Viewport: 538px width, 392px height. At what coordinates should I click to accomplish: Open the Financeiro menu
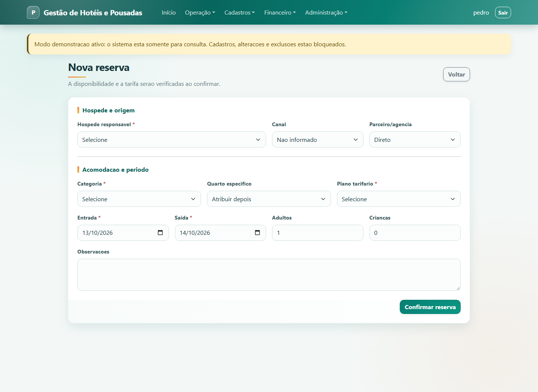coord(280,12)
